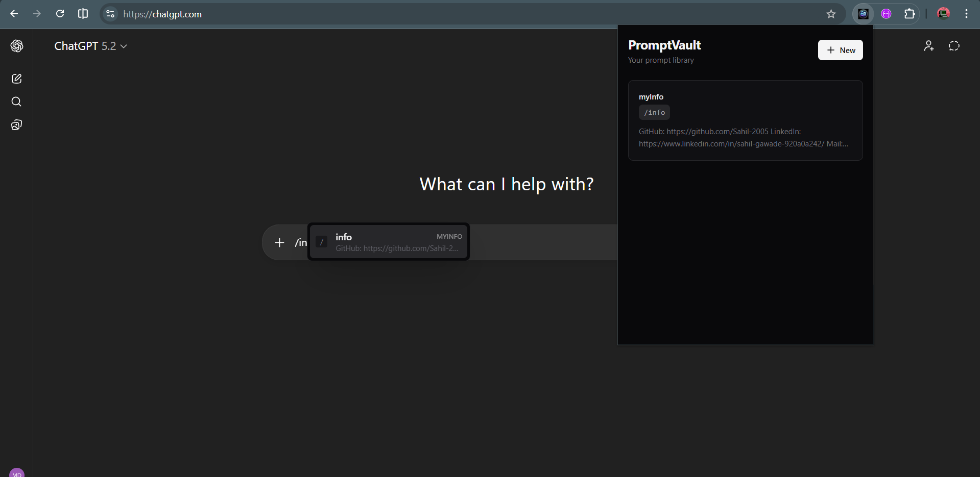Bookmark the page with the star icon
Viewport: 980px width, 477px height.
pos(831,14)
